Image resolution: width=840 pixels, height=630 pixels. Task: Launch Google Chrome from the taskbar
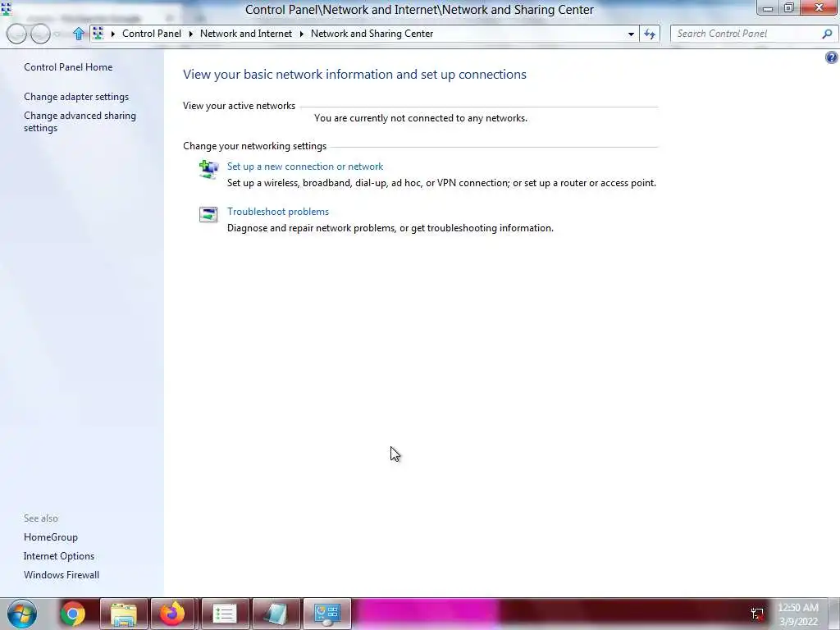73,614
